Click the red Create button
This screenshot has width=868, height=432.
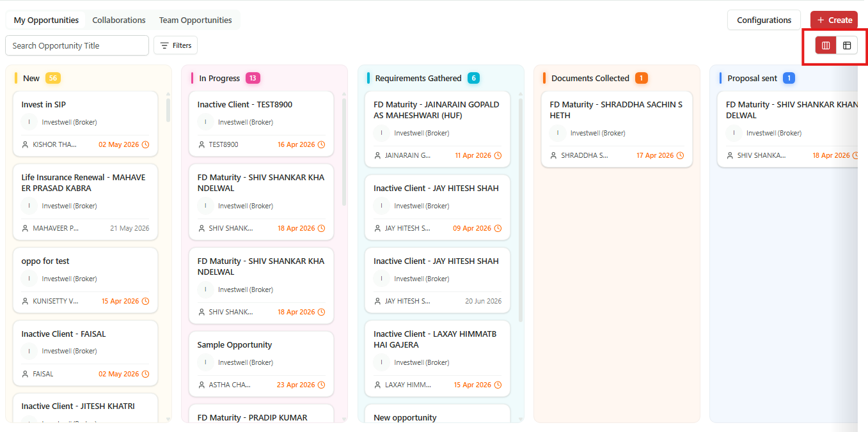tap(834, 20)
